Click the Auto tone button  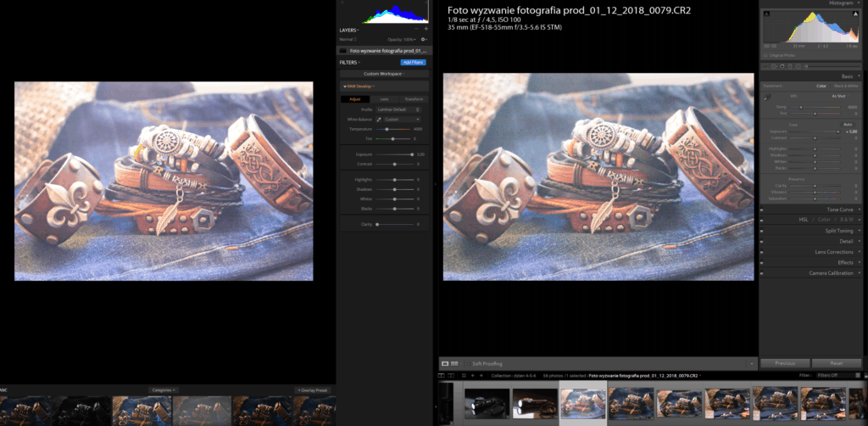[848, 125]
